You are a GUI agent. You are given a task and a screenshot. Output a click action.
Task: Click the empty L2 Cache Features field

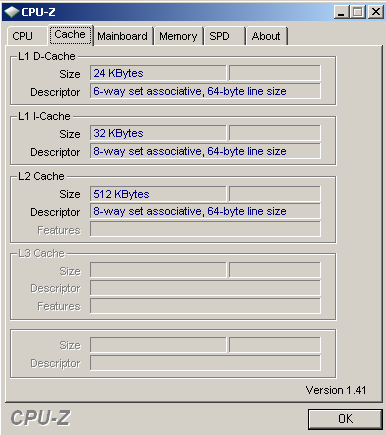tap(205, 229)
